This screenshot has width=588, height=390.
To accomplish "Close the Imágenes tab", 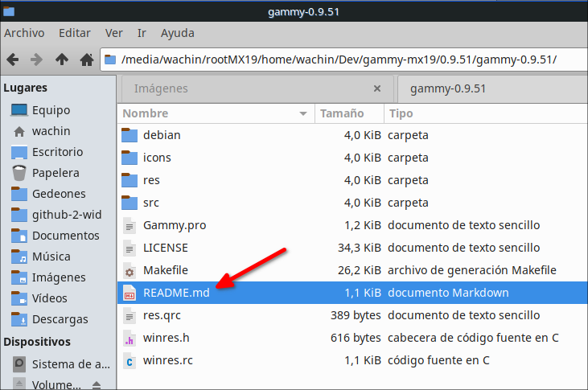I will click(x=377, y=88).
